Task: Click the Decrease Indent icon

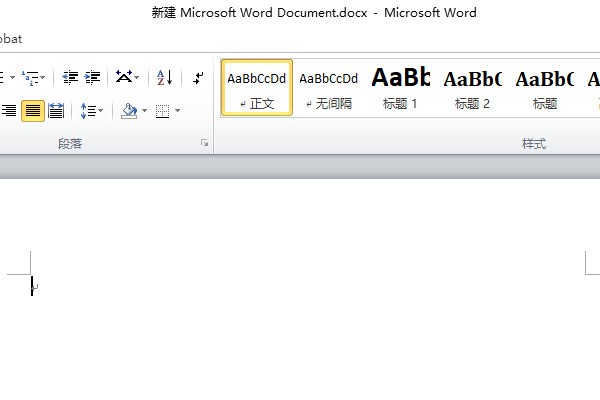Action: coord(70,77)
